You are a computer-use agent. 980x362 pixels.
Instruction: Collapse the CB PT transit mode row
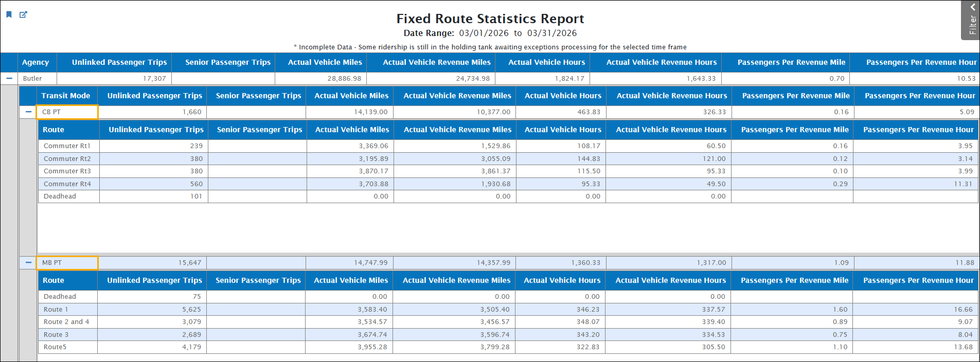tap(28, 112)
